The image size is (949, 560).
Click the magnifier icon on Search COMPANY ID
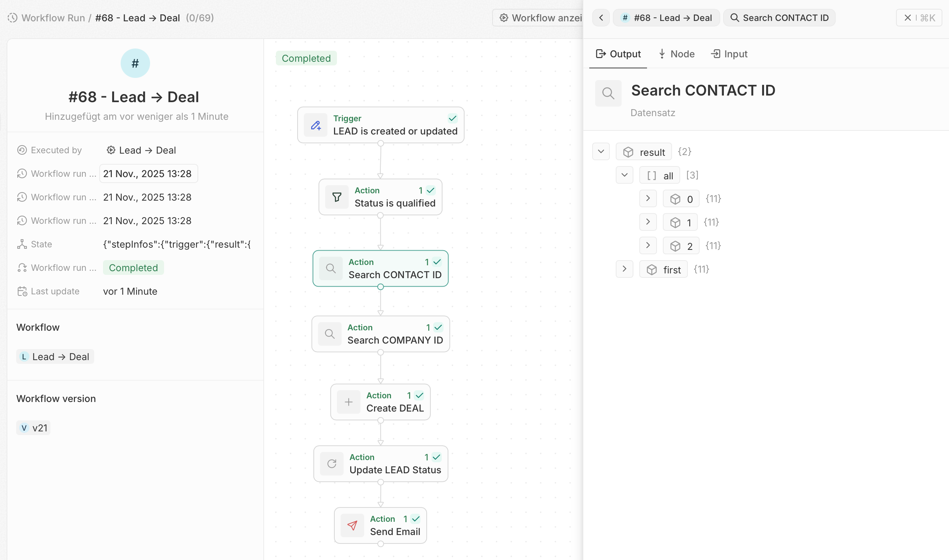tap(330, 334)
